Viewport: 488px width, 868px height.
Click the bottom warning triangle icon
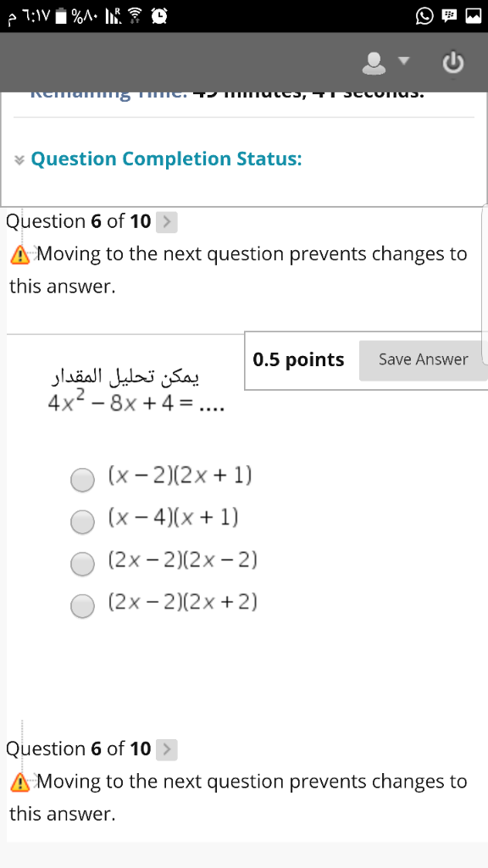click(19, 782)
